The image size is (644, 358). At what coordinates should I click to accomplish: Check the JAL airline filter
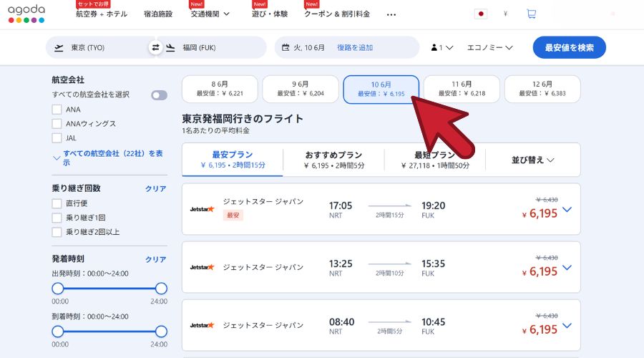click(57, 138)
